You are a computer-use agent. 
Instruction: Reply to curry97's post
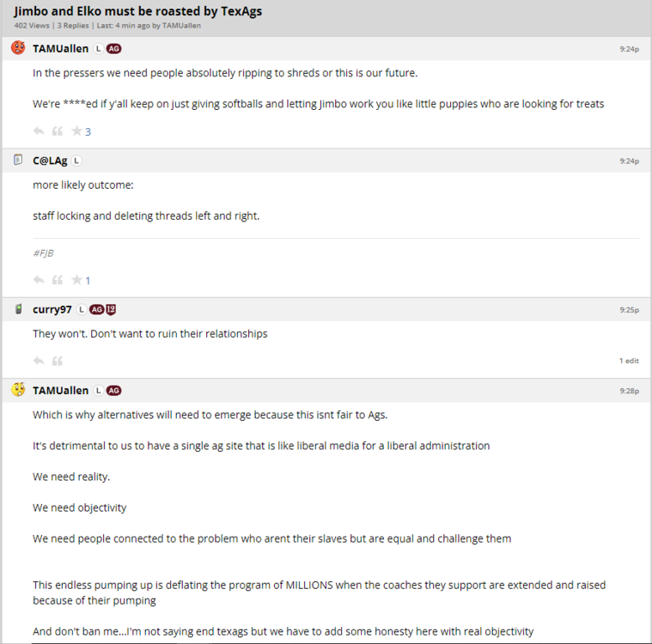click(x=39, y=361)
